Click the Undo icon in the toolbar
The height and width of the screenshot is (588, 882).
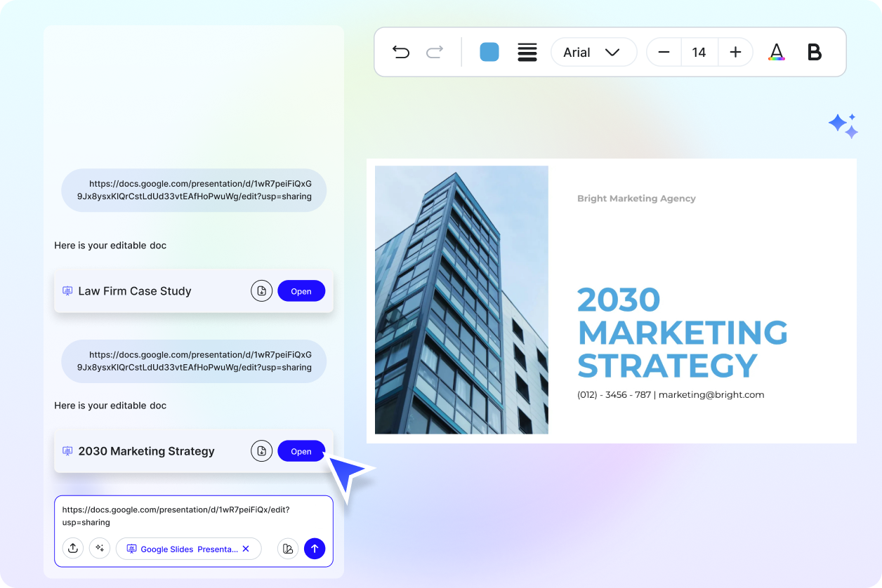coord(401,52)
